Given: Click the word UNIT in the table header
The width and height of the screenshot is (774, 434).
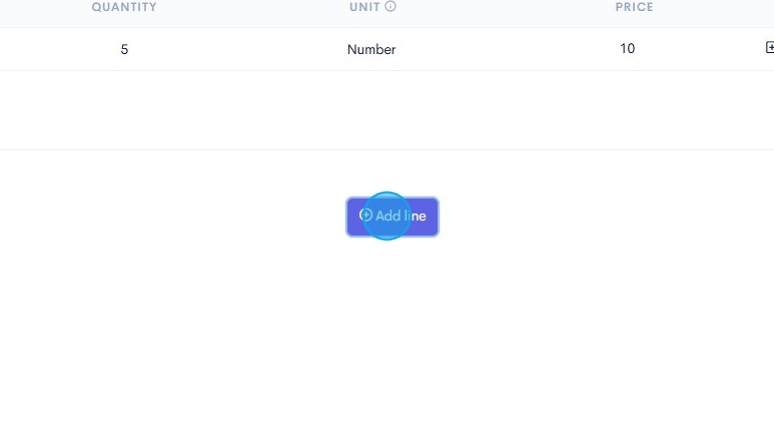Looking at the screenshot, I should click(365, 7).
